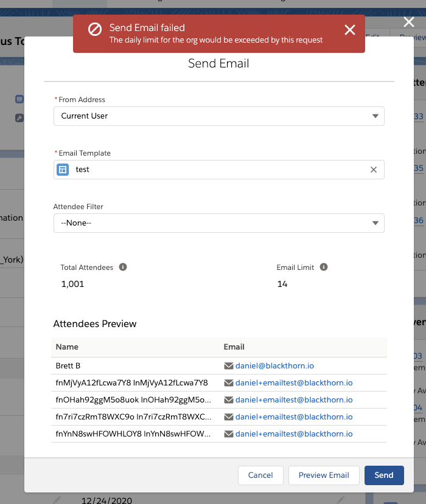Click envelope icon in fnYnN8swHFOWHLOY8 row
This screenshot has width=426, height=504.
pos(228,434)
